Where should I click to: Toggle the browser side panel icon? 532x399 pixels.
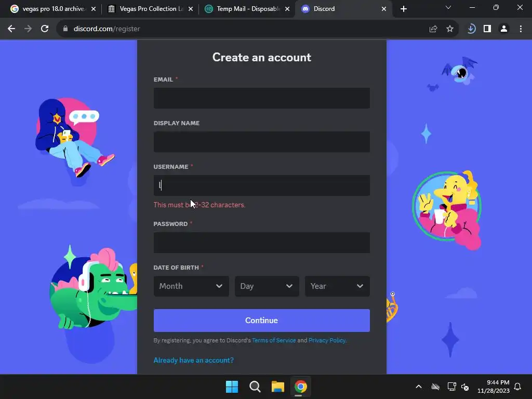[x=487, y=29]
